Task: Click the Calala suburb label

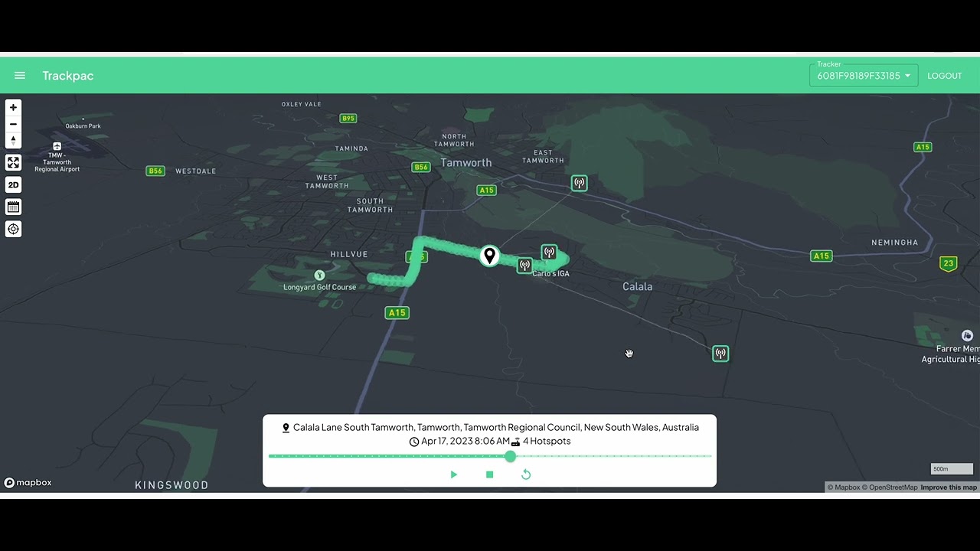Action: [x=637, y=286]
